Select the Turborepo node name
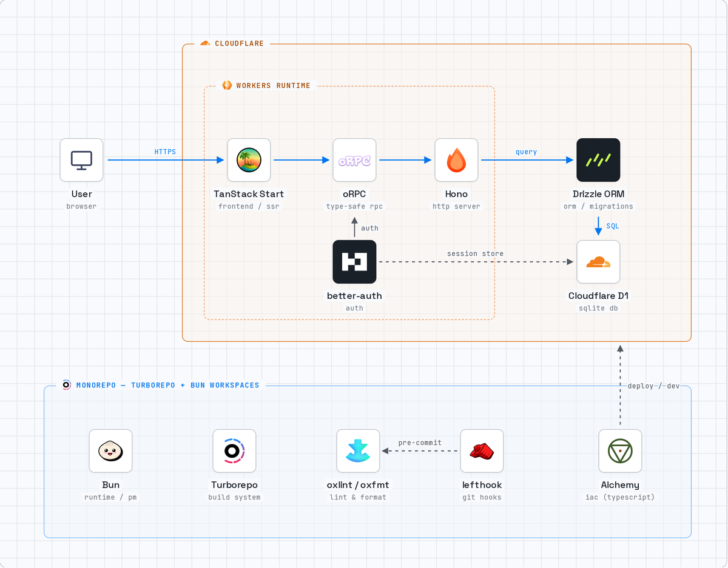The image size is (728, 568). 234,485
